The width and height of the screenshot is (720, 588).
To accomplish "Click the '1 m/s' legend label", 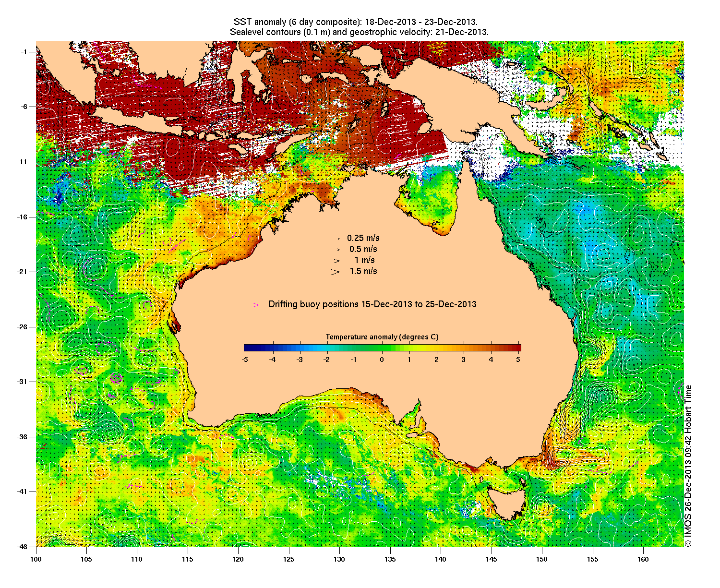I will pos(365,260).
